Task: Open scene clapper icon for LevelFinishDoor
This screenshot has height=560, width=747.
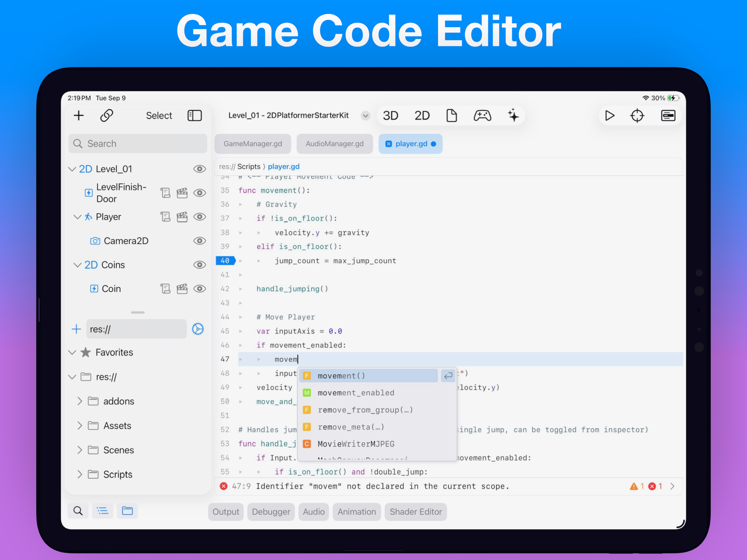Action: [x=182, y=193]
